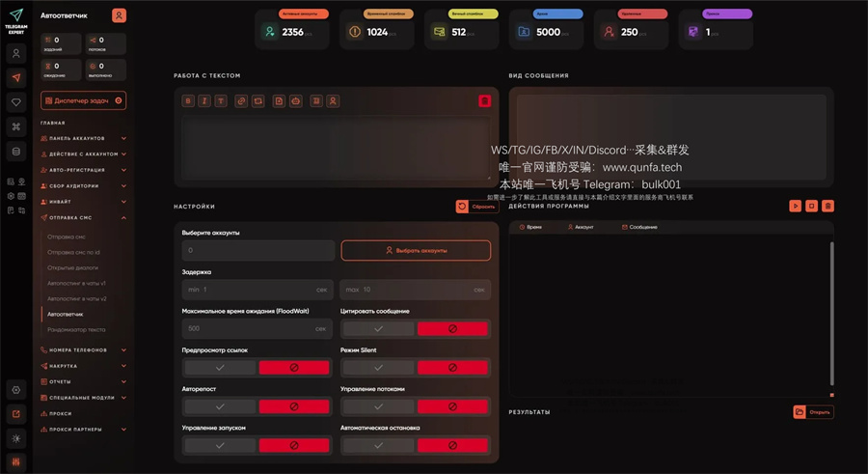Open Отправка смс по id item
The width and height of the screenshot is (868, 474).
[73, 252]
